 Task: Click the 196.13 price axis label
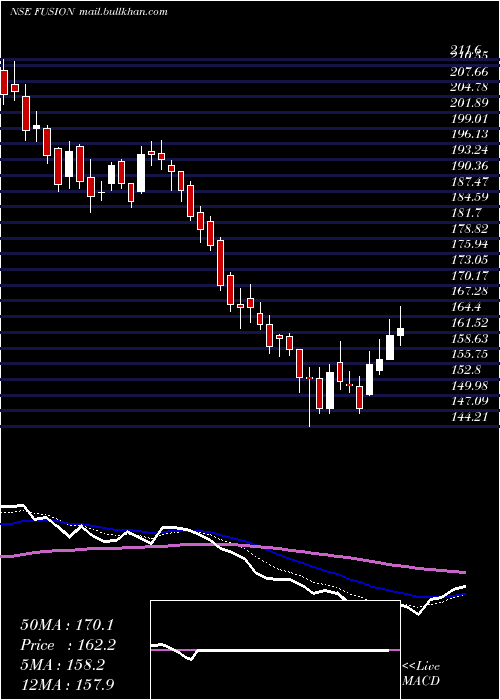[x=469, y=134]
